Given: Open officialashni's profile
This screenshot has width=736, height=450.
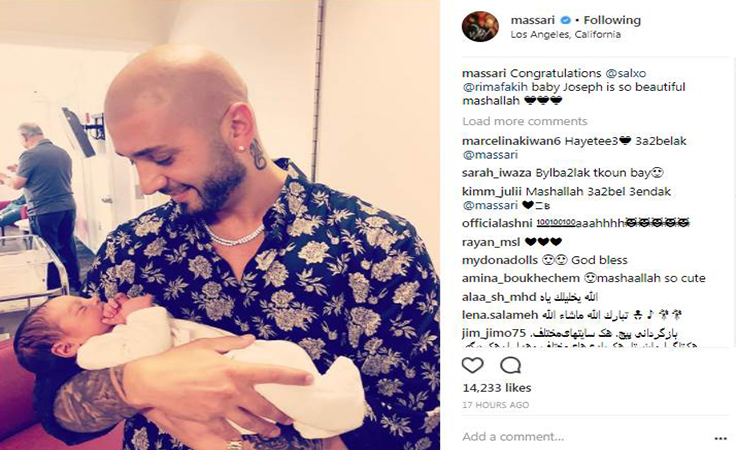Looking at the screenshot, I should (497, 223).
